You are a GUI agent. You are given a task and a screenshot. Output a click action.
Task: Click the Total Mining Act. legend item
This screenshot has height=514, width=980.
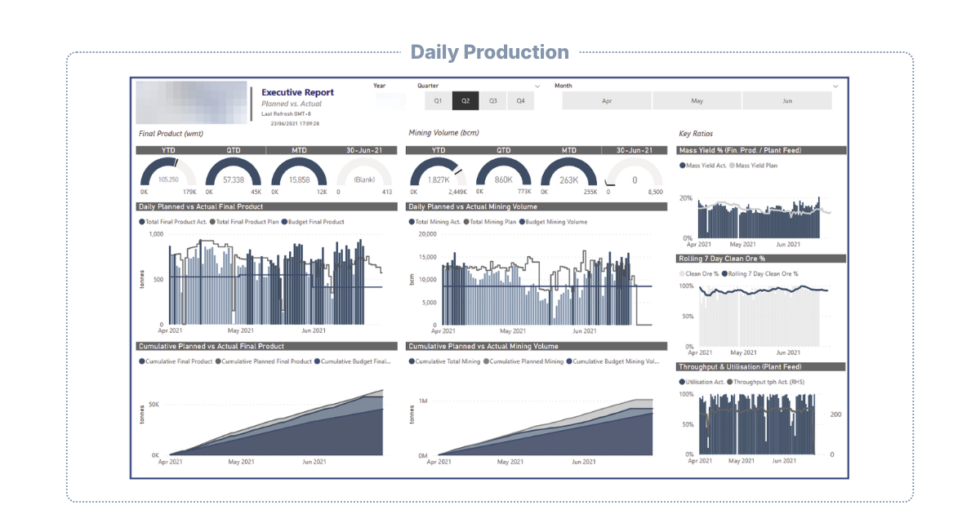point(435,222)
